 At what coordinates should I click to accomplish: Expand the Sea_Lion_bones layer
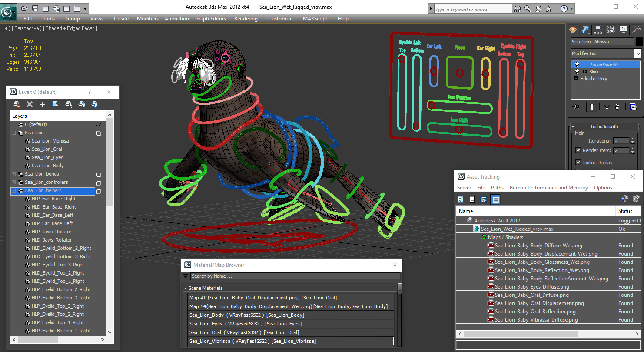coord(14,174)
